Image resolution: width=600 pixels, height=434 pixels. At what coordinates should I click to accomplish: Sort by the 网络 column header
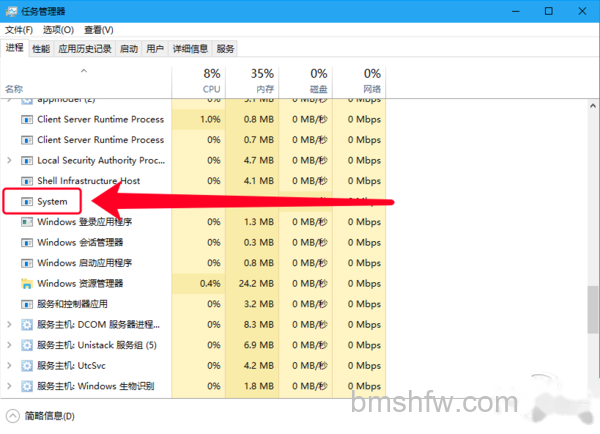pos(359,82)
